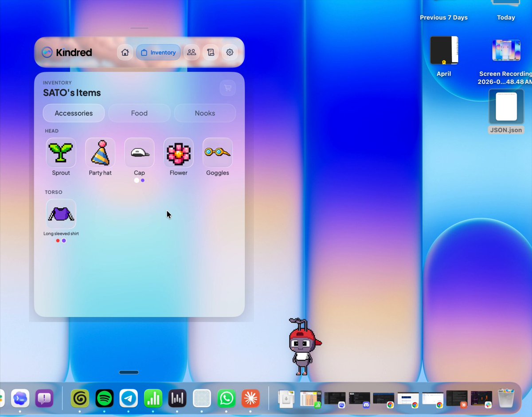The image size is (532, 417).
Task: Open Telegram from the dock
Action: click(129, 399)
